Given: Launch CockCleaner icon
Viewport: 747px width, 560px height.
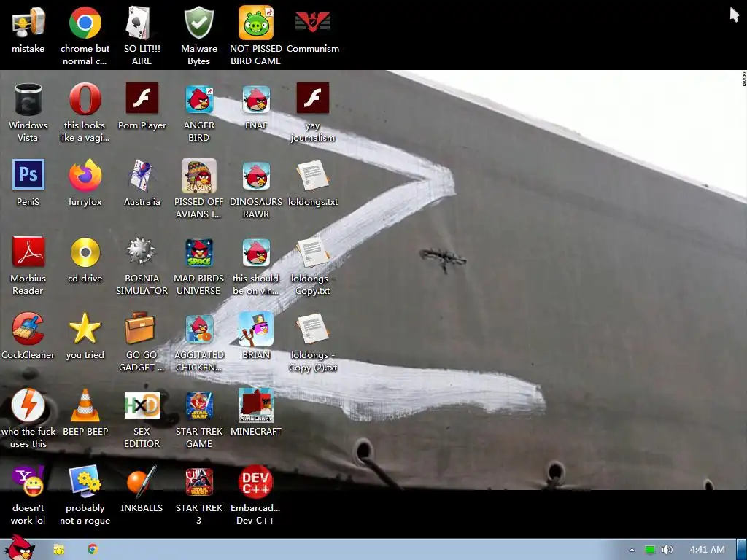Looking at the screenshot, I should [x=28, y=329].
